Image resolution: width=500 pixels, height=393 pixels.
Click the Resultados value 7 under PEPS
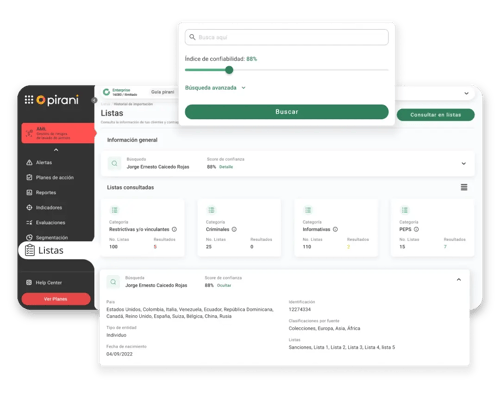[445, 247]
